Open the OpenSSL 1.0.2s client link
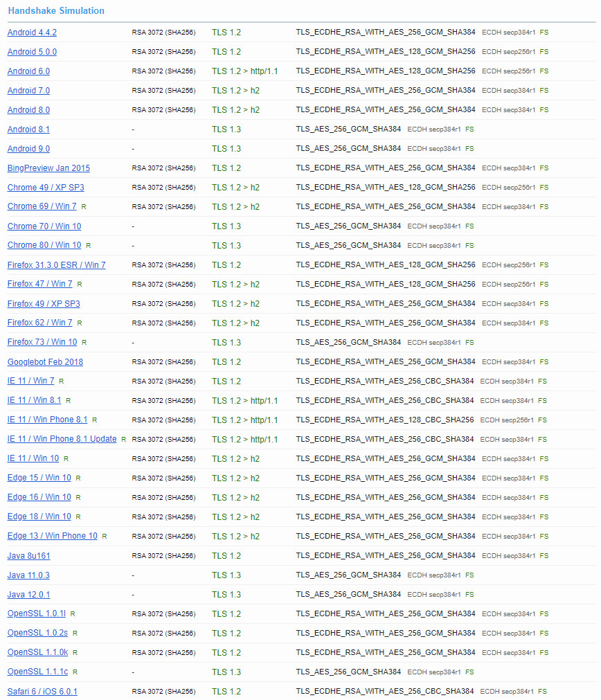Image resolution: width=601 pixels, height=700 pixels. click(x=37, y=634)
